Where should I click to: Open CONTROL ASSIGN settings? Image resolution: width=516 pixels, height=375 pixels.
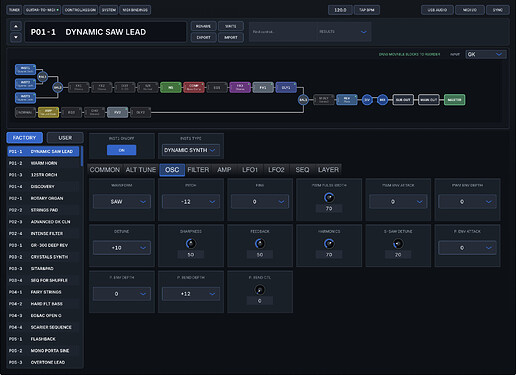point(80,10)
